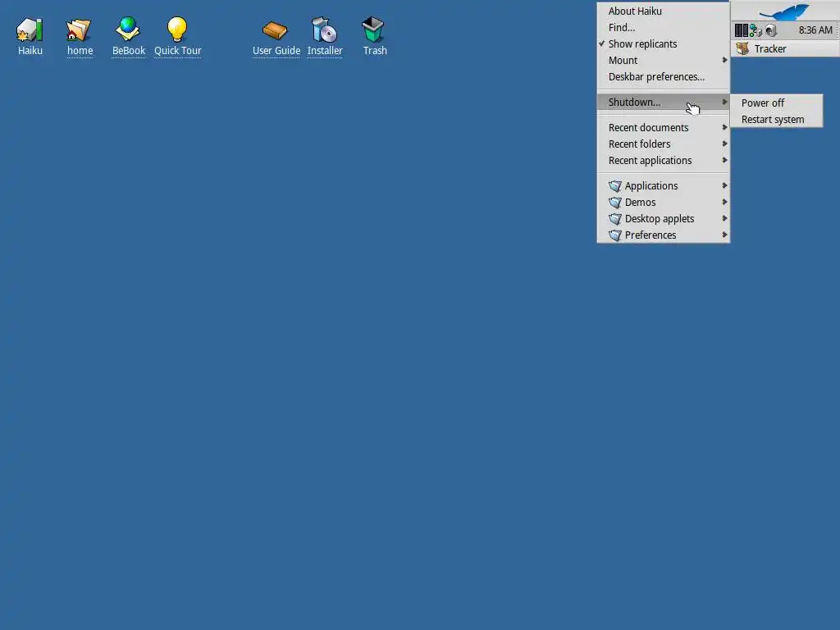Screen dimensions: 840x630
Task: Click the network status tray icon
Action: [756, 30]
